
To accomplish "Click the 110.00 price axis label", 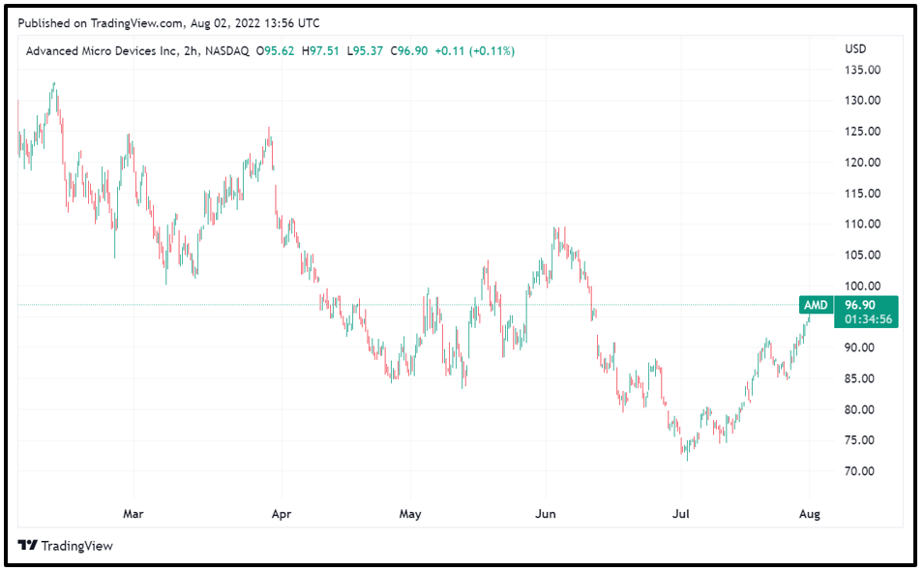I will [863, 224].
